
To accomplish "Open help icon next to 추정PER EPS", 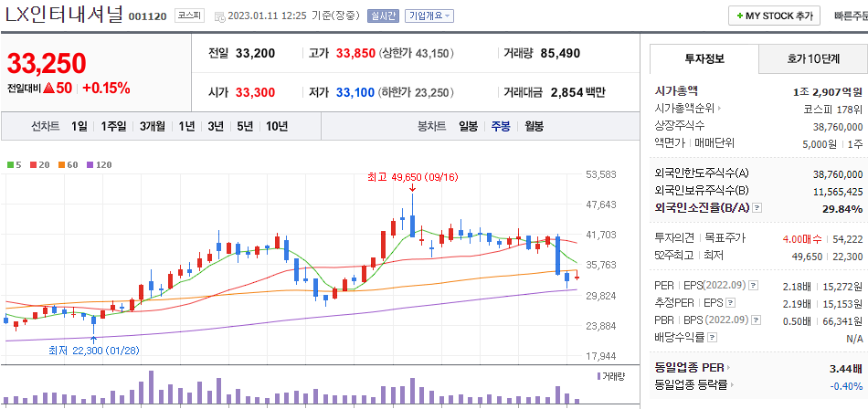I will [731, 303].
